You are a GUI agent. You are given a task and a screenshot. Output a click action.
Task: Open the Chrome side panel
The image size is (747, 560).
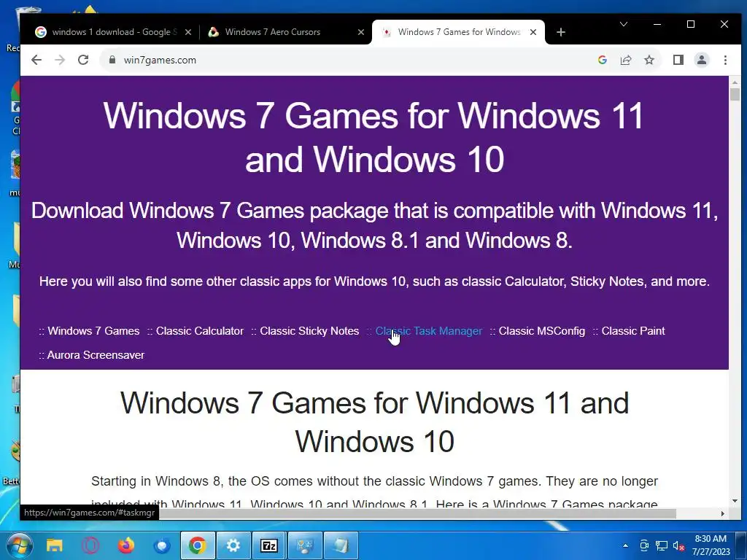(x=678, y=60)
